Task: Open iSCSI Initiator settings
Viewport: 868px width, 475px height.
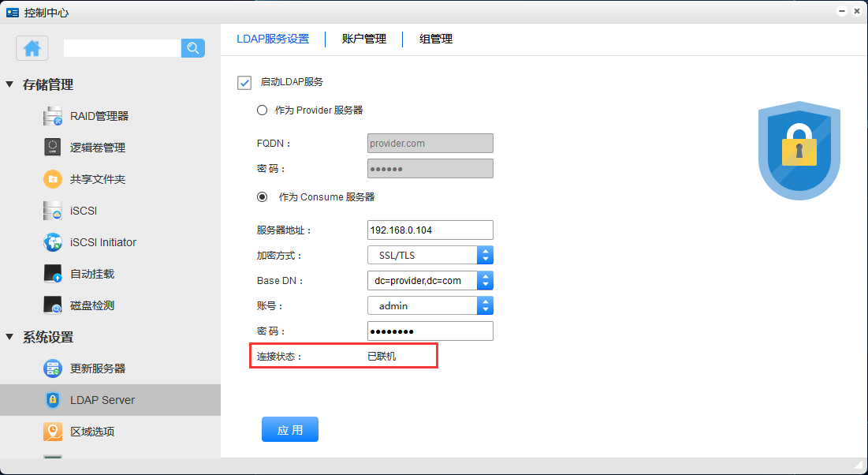Action: pos(102,242)
